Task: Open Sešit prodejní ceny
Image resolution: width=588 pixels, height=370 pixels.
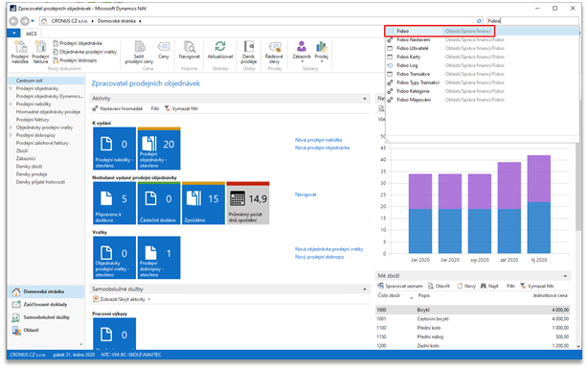Action: tap(139, 52)
